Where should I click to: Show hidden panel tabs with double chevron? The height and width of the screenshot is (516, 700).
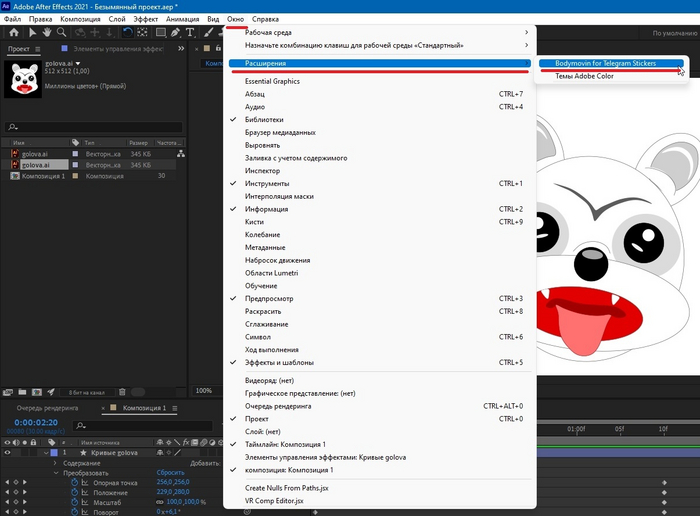pos(181,49)
